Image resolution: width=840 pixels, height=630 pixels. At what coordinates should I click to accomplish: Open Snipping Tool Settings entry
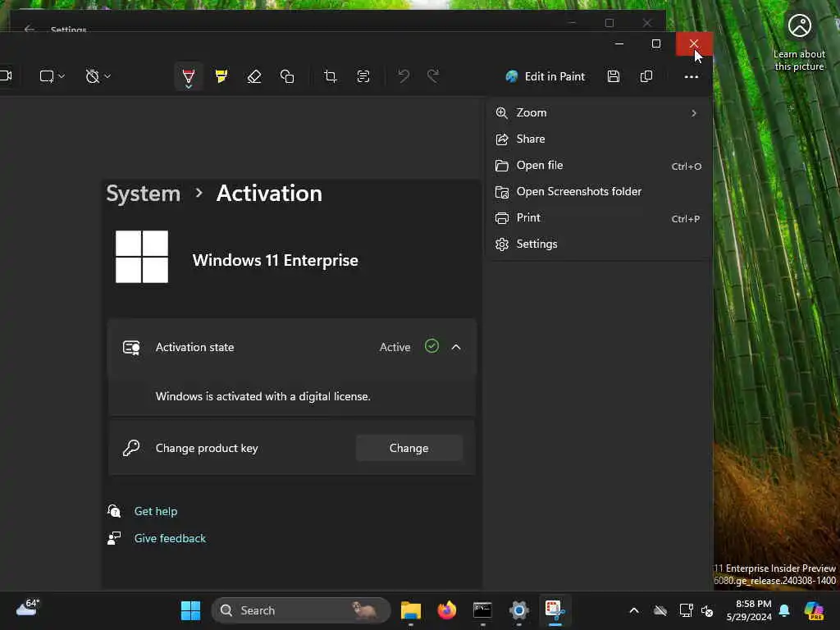(600, 244)
